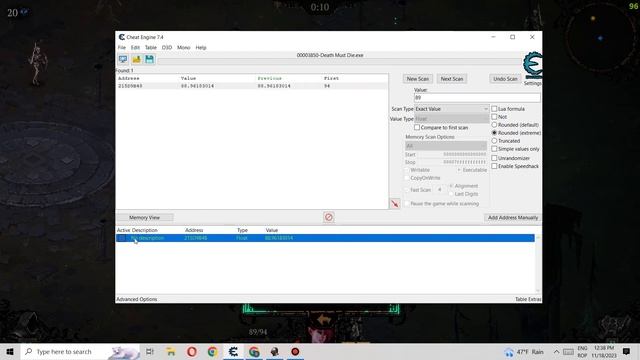
Task: Select the No description address table row
Action: (x=325, y=238)
